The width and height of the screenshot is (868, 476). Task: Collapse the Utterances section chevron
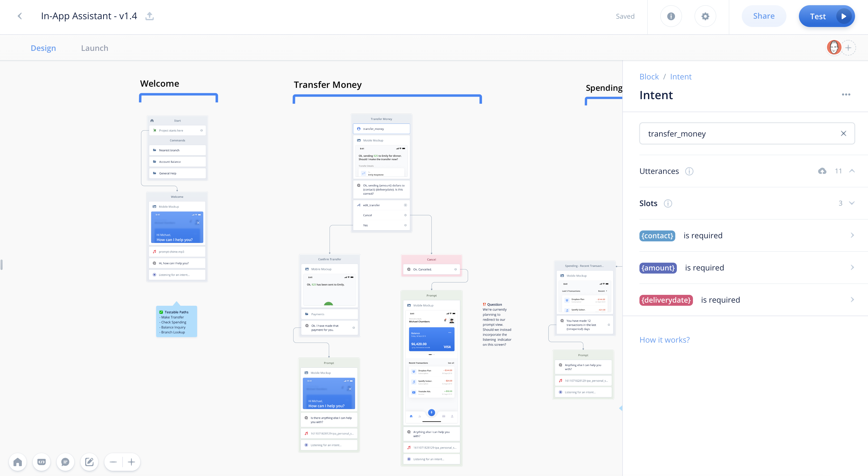click(852, 171)
